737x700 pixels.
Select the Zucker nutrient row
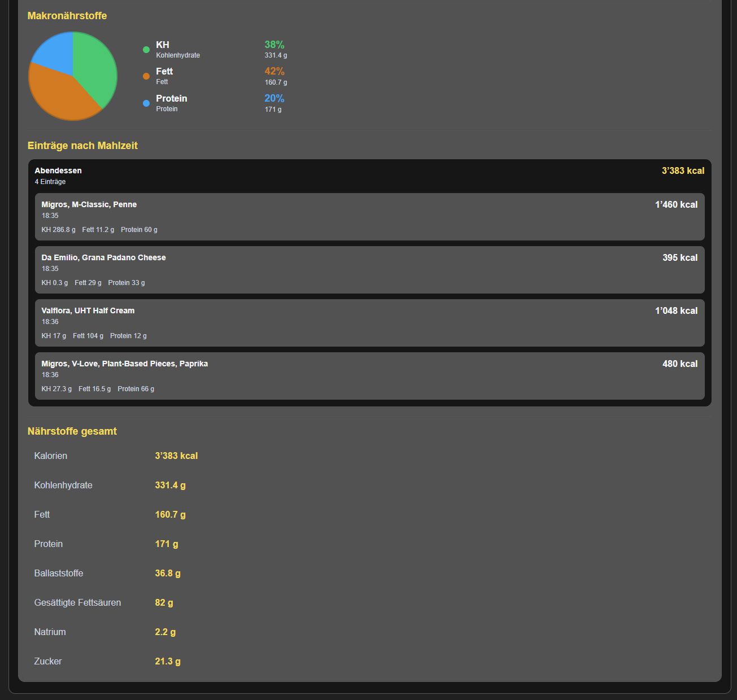coord(370,661)
